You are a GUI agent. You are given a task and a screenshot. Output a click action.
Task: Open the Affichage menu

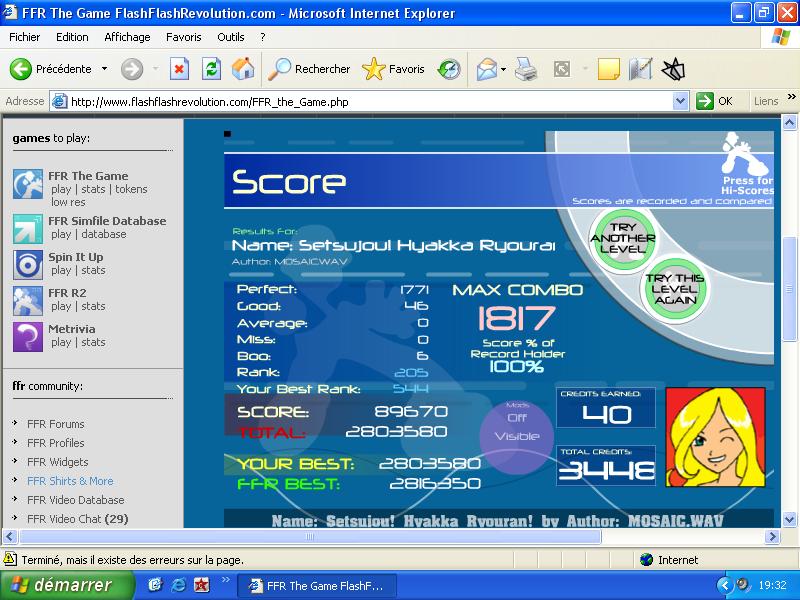pyautogui.click(x=127, y=37)
